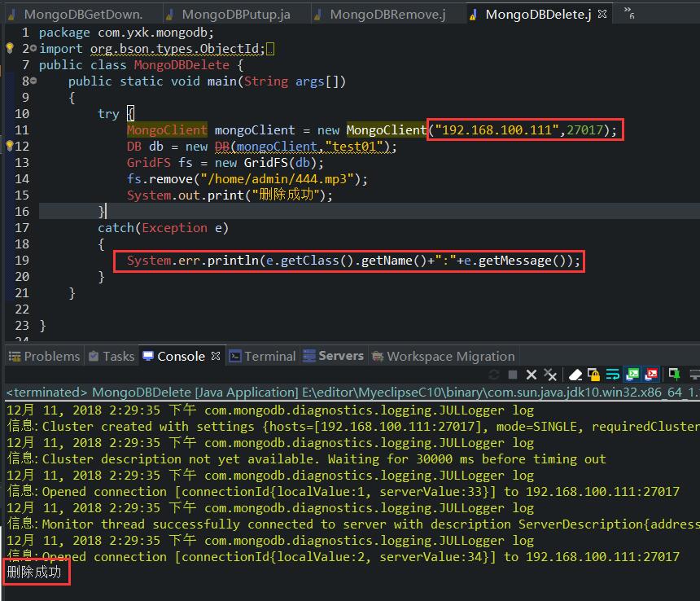Image resolution: width=700 pixels, height=601 pixels.
Task: Switch to the MongoDBGetDown editor tab
Action: coord(83,15)
